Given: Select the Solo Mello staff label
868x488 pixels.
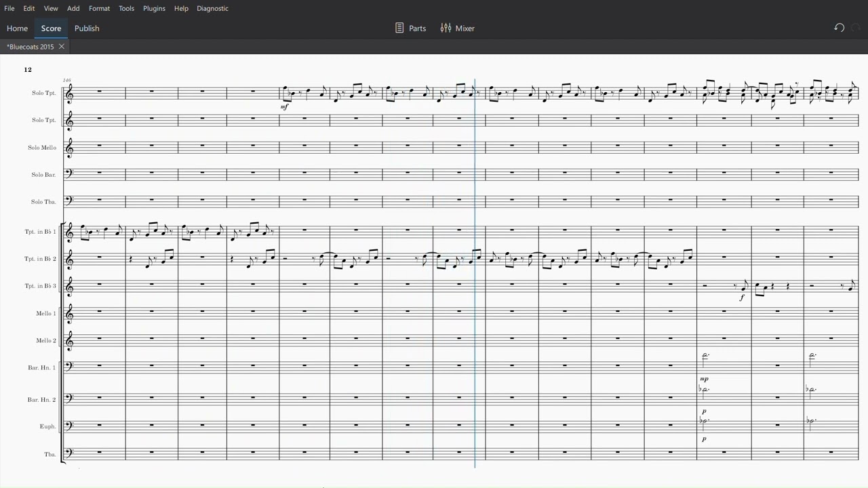Looking at the screenshot, I should coord(43,148).
